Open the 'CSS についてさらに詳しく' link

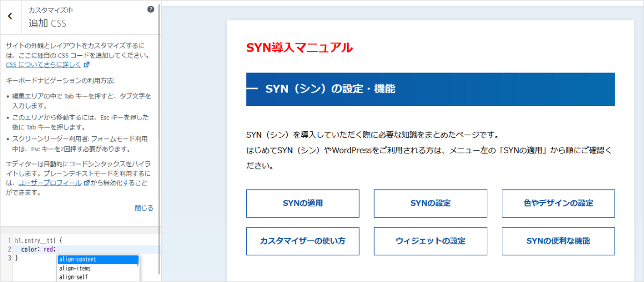coord(43,65)
